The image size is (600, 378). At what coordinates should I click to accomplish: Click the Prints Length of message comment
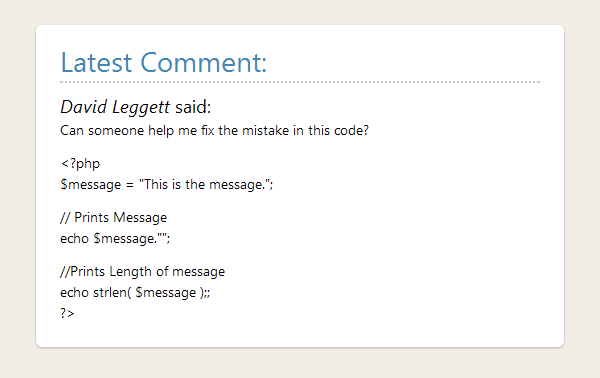[x=142, y=272]
